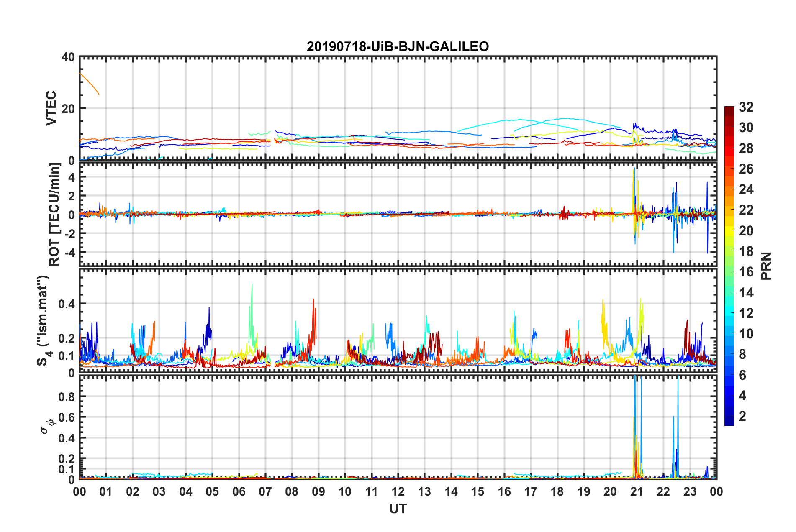796x532 pixels.
Task: Click x-axis tick label 14
Action: pyautogui.click(x=451, y=491)
